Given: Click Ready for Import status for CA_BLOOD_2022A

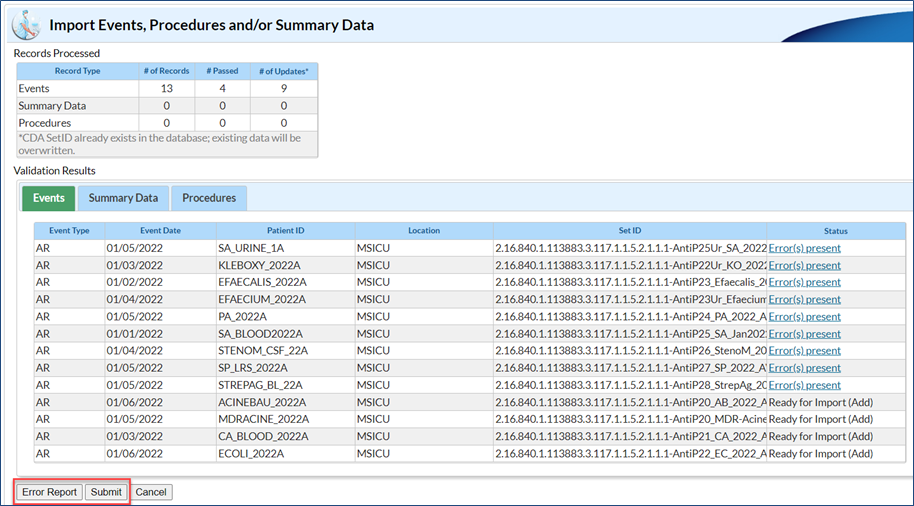Looking at the screenshot, I should [821, 436].
